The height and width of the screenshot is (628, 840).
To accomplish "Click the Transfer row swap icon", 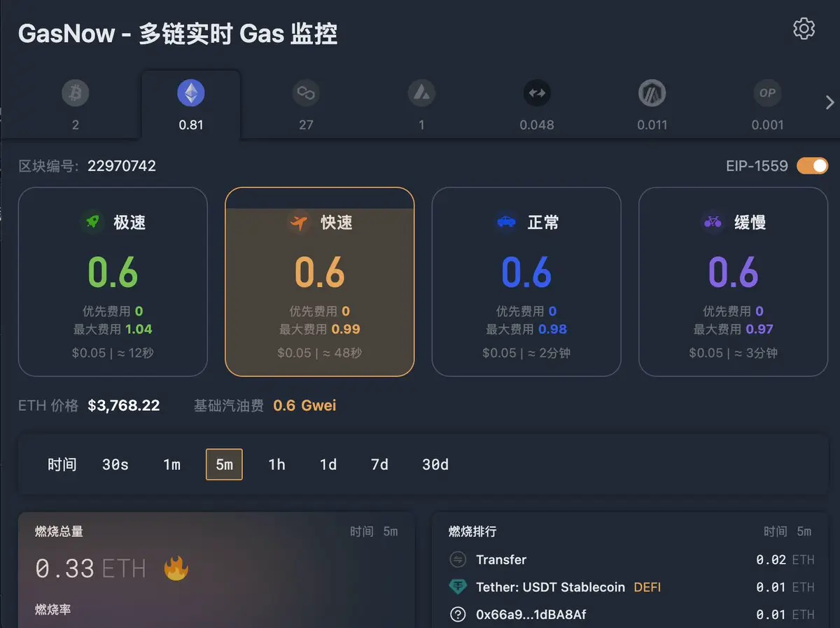I will 458,559.
